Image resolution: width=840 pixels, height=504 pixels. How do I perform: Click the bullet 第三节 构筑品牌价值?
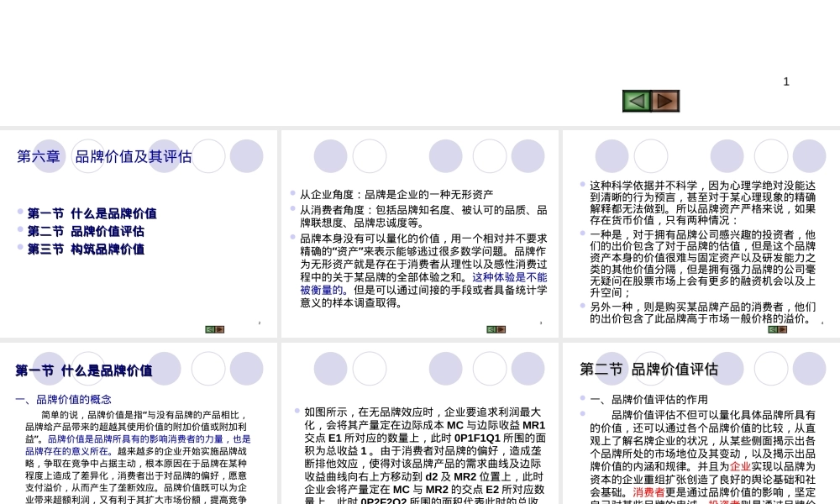(86, 249)
